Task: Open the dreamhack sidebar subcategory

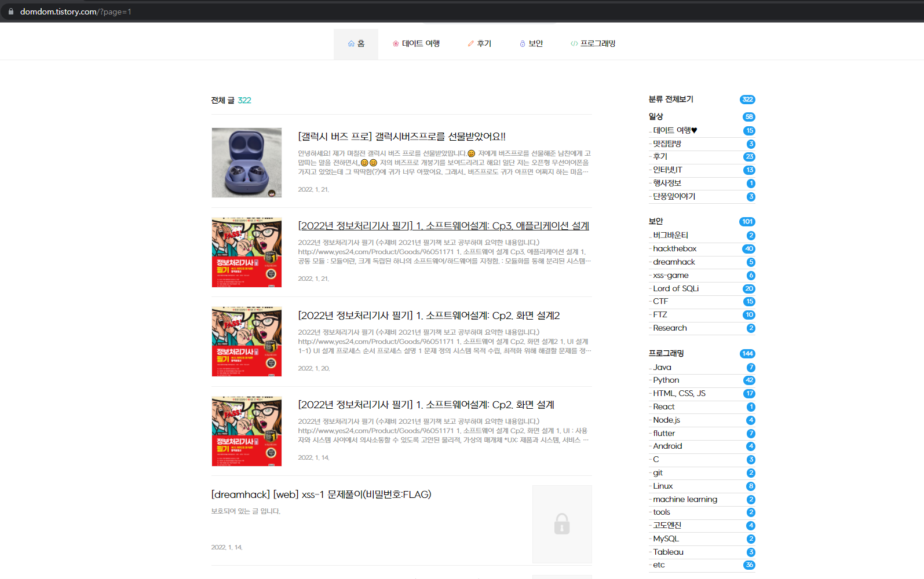Action: point(674,262)
